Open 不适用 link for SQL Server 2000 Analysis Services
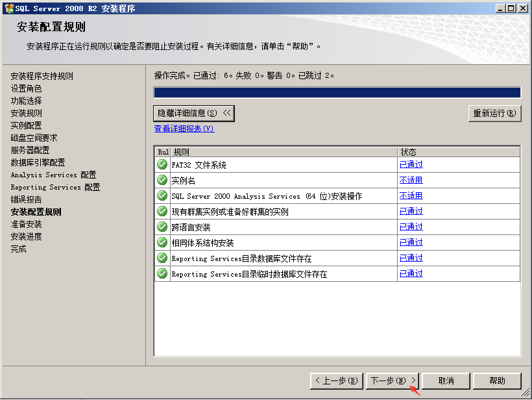This screenshot has height=400, width=532. click(411, 195)
